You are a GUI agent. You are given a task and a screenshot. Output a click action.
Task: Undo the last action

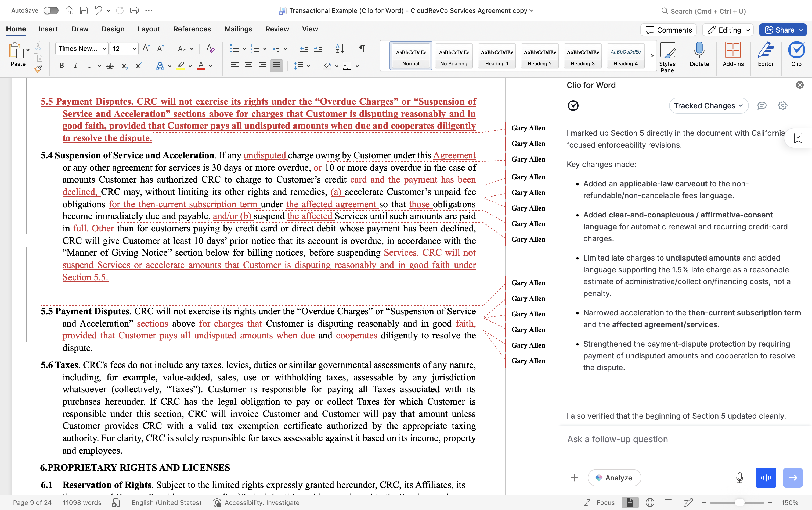[98, 10]
